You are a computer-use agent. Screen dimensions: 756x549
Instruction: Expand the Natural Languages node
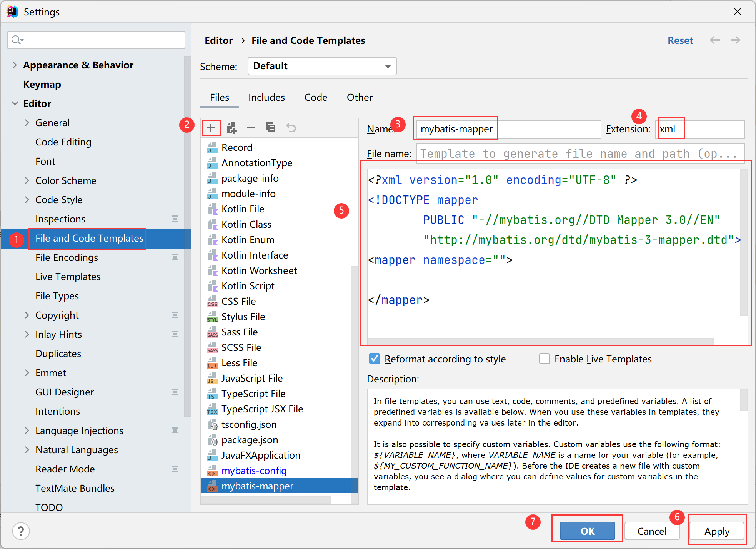(27, 450)
